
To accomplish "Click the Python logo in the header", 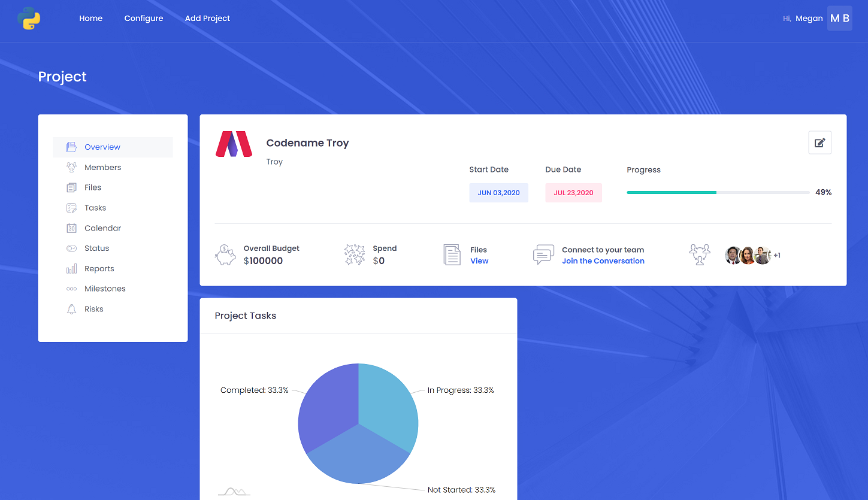I will point(29,19).
